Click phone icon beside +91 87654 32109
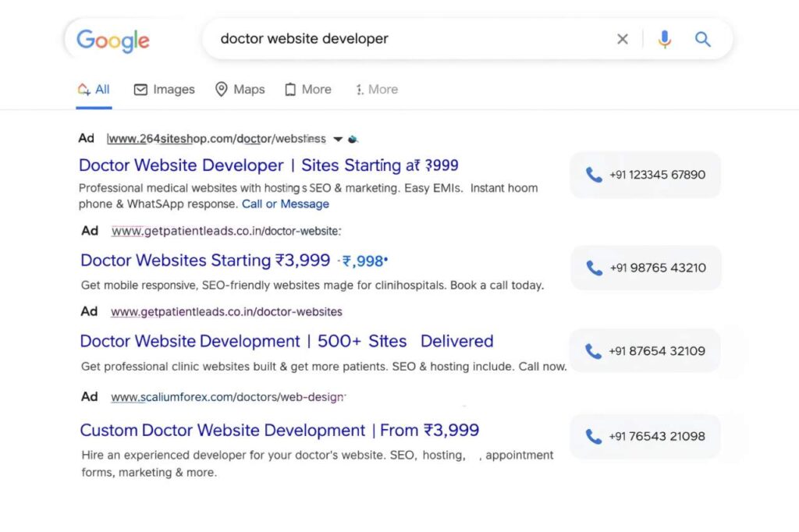The height and width of the screenshot is (532, 799). click(594, 351)
